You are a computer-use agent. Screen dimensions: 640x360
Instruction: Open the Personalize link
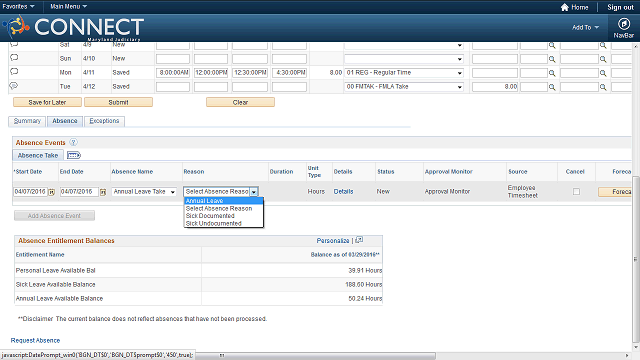[333, 240]
